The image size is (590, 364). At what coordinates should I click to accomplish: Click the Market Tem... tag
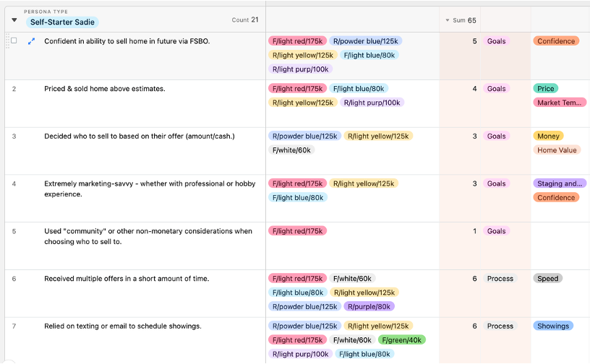pyautogui.click(x=559, y=103)
